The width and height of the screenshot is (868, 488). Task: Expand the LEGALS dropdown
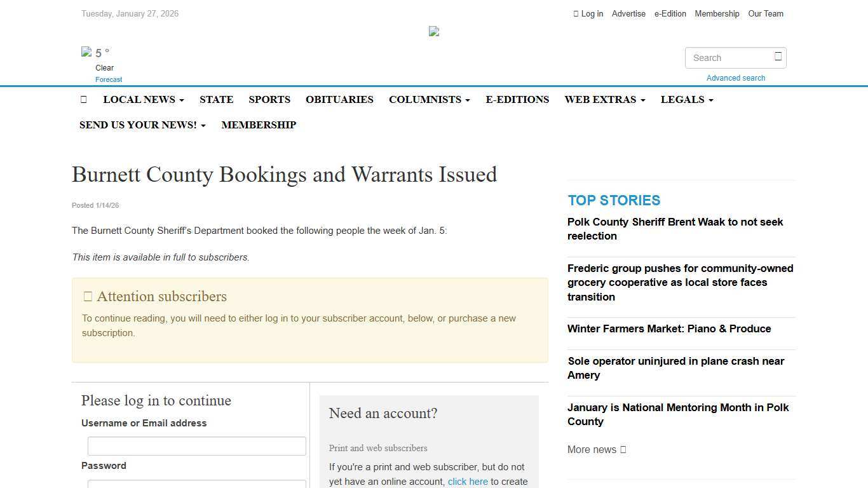686,100
